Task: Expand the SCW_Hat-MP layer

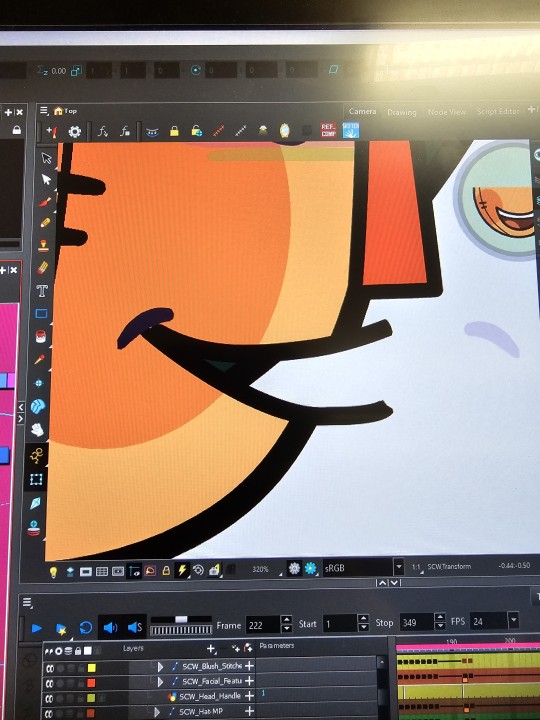Action: coord(157,712)
